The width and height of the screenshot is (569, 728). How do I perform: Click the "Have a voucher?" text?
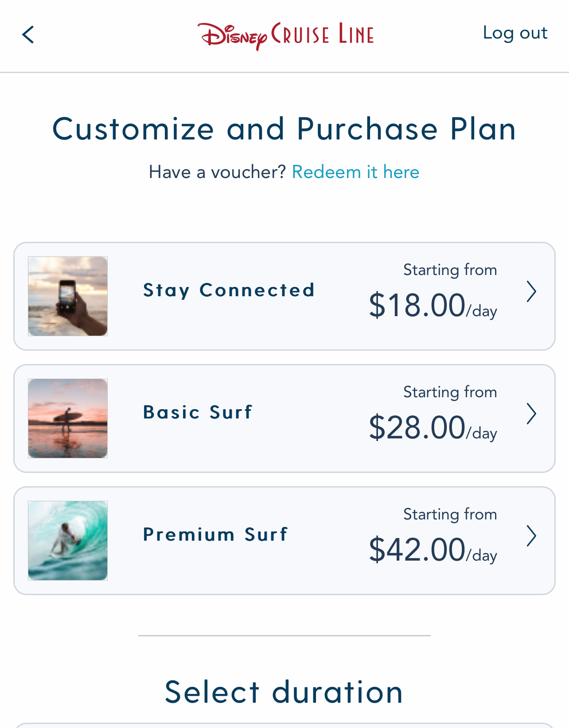217,172
